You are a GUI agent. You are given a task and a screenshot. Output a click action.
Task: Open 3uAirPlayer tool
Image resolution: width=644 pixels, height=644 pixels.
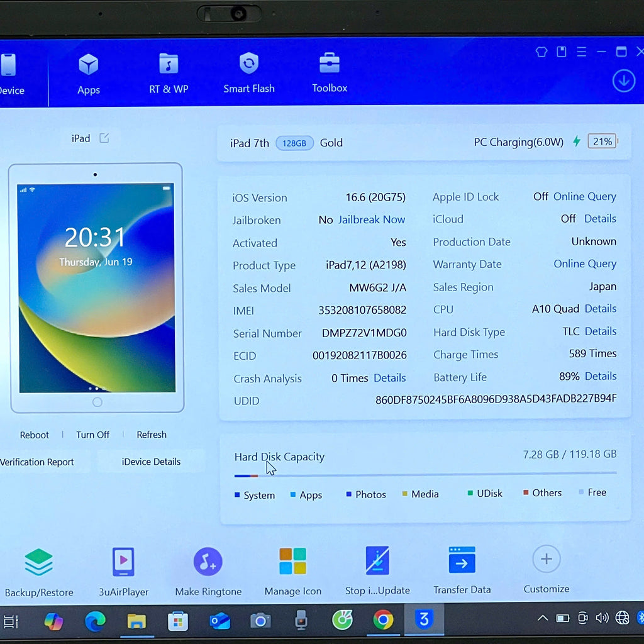(x=123, y=562)
